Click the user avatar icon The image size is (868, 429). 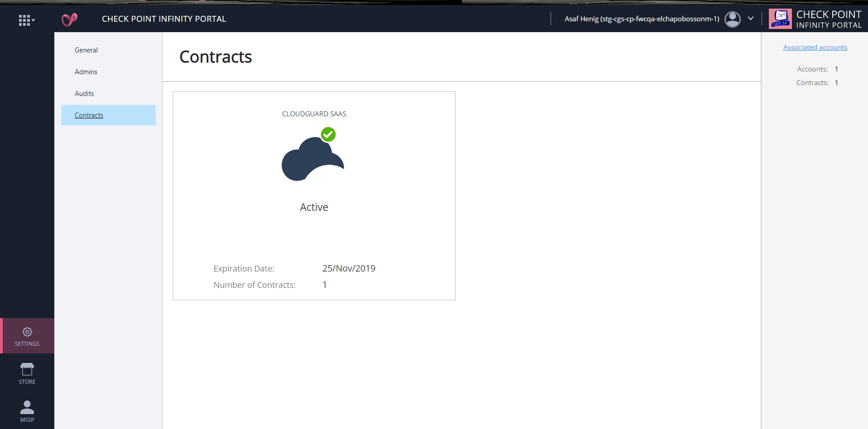point(732,19)
